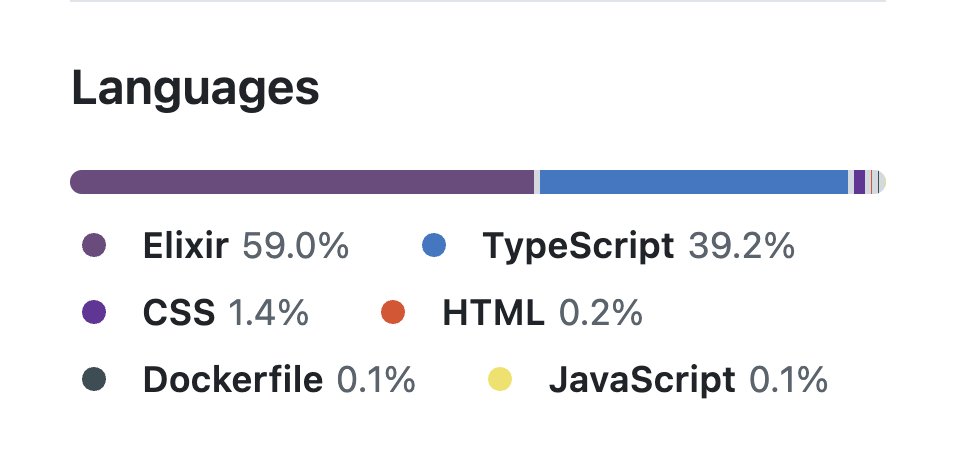Click the 0.2% HTML percentage
Viewport: 956px width, 456px height.
click(x=601, y=313)
